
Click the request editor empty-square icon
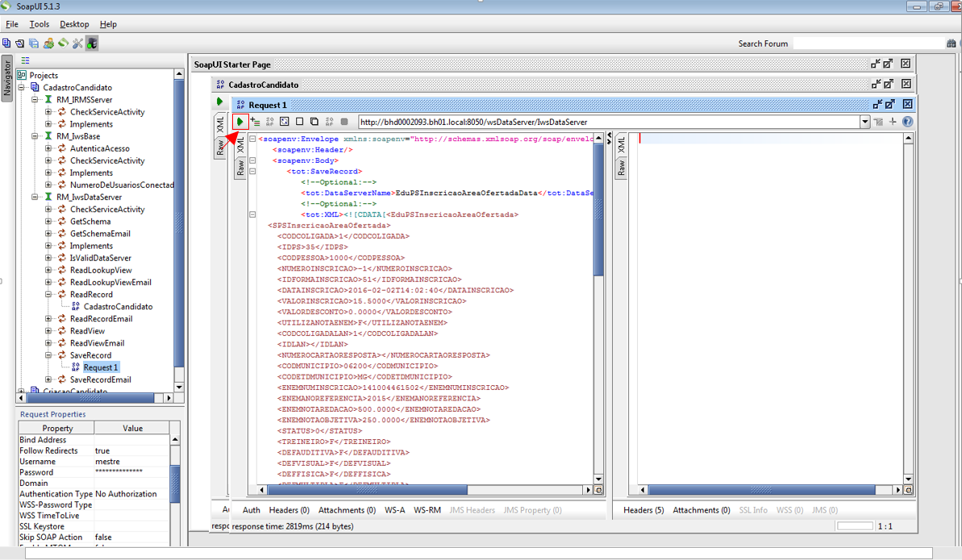(x=299, y=122)
